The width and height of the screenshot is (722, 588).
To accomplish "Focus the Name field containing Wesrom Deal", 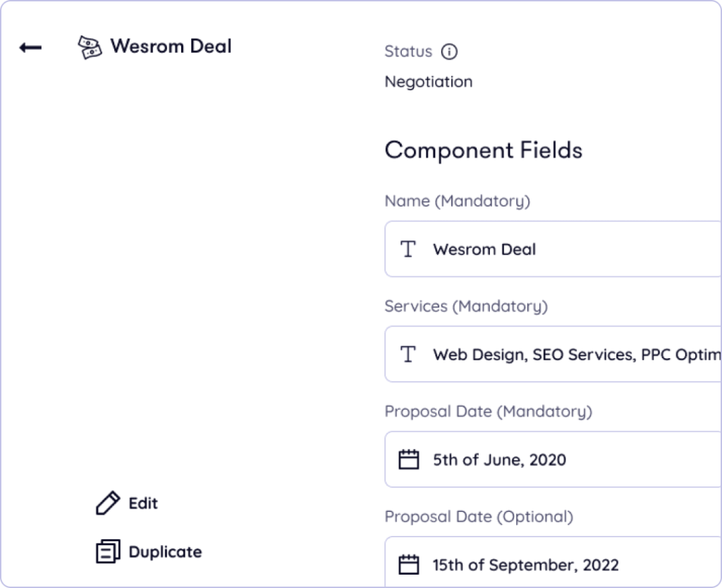I will 564,249.
